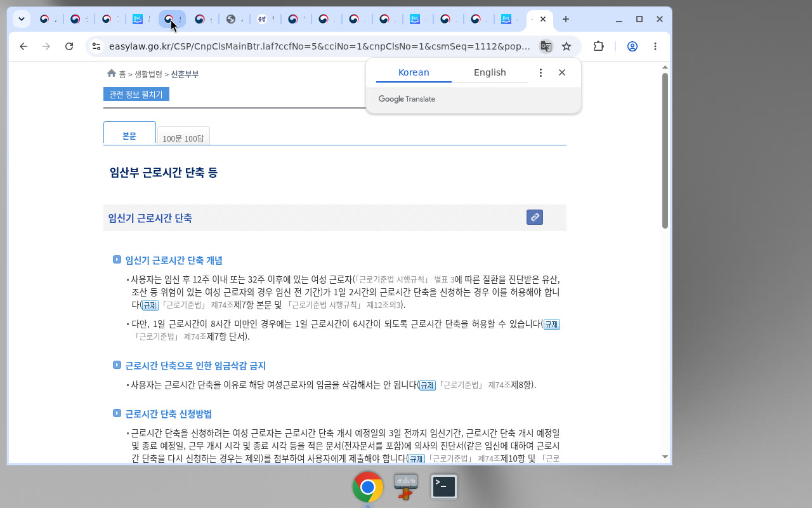Image resolution: width=812 pixels, height=508 pixels.
Task: Select English in translate popup
Action: point(490,72)
